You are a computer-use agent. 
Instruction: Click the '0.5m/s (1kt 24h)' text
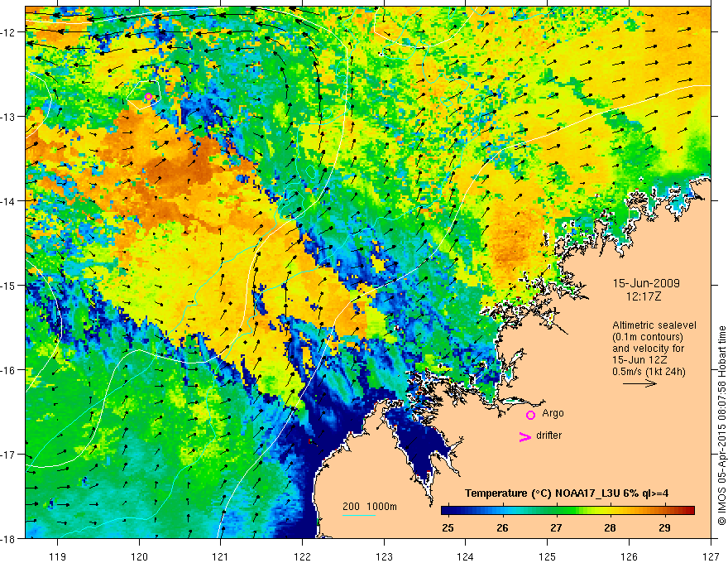point(649,372)
